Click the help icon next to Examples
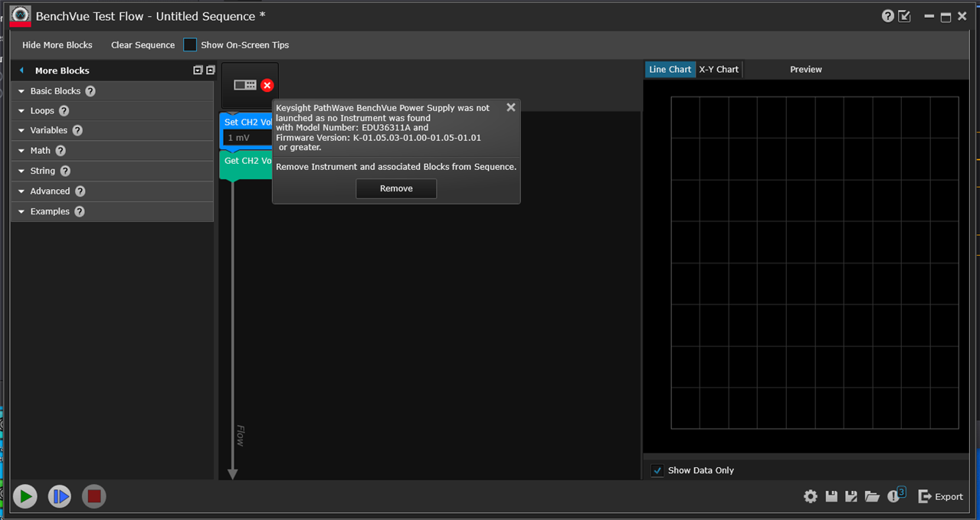 [80, 211]
